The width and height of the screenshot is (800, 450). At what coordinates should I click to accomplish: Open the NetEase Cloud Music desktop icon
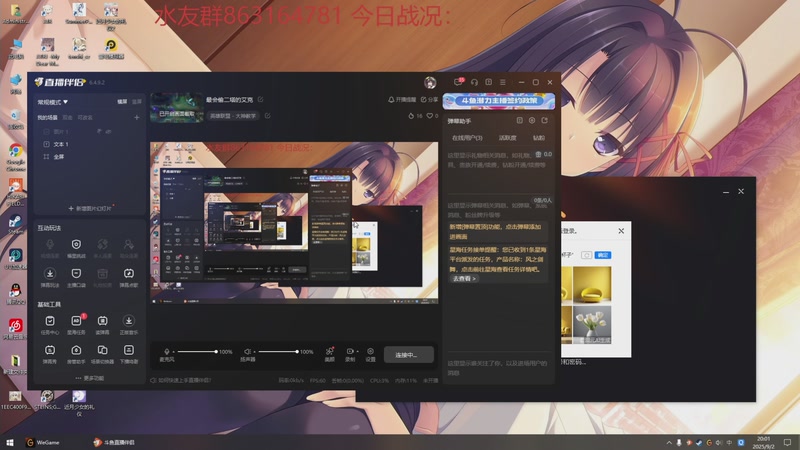click(x=15, y=329)
